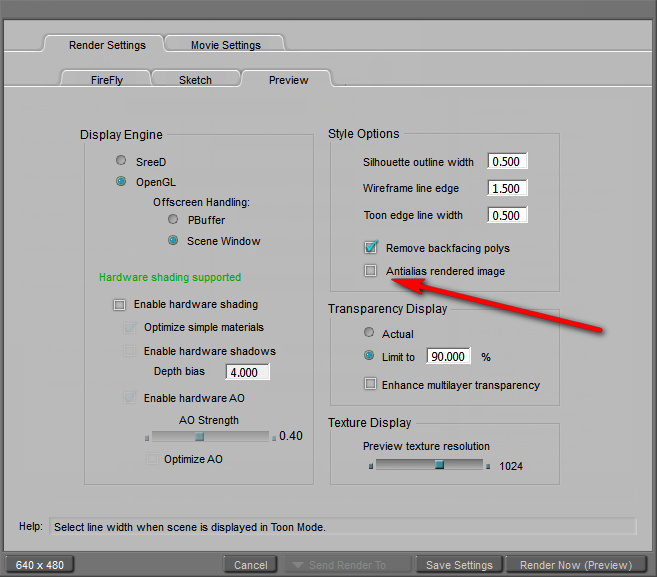Image resolution: width=657 pixels, height=577 pixels.
Task: Choose Scene Window offscreen handling
Action: point(173,241)
